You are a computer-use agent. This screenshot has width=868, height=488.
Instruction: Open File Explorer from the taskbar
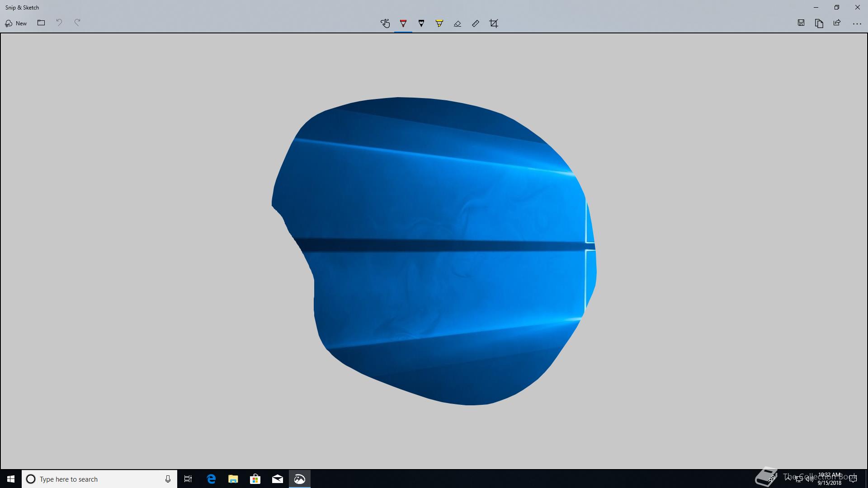pyautogui.click(x=233, y=479)
